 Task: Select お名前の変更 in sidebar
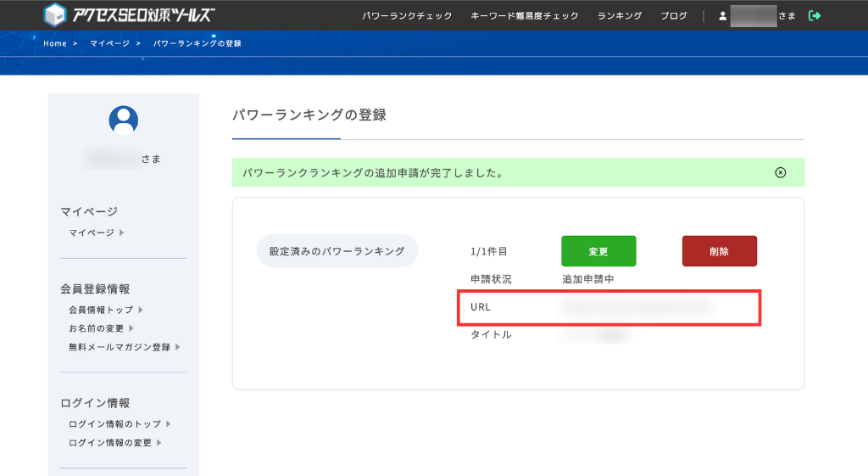coord(97,328)
